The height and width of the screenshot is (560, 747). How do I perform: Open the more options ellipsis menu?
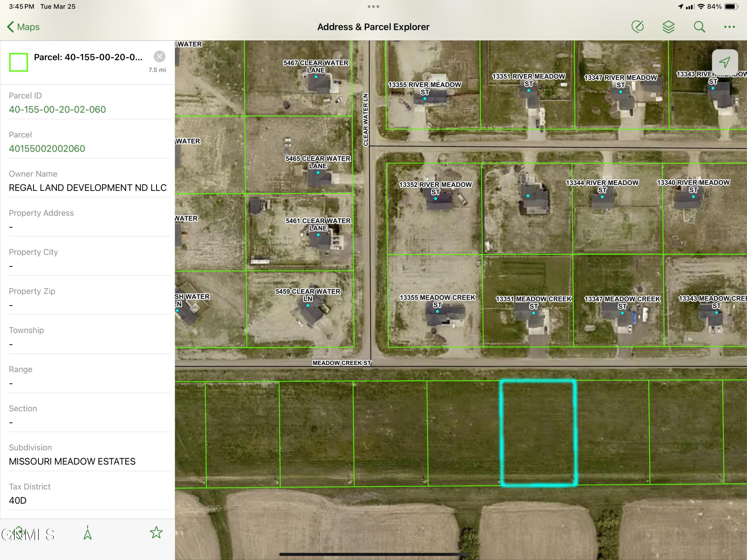point(730,27)
